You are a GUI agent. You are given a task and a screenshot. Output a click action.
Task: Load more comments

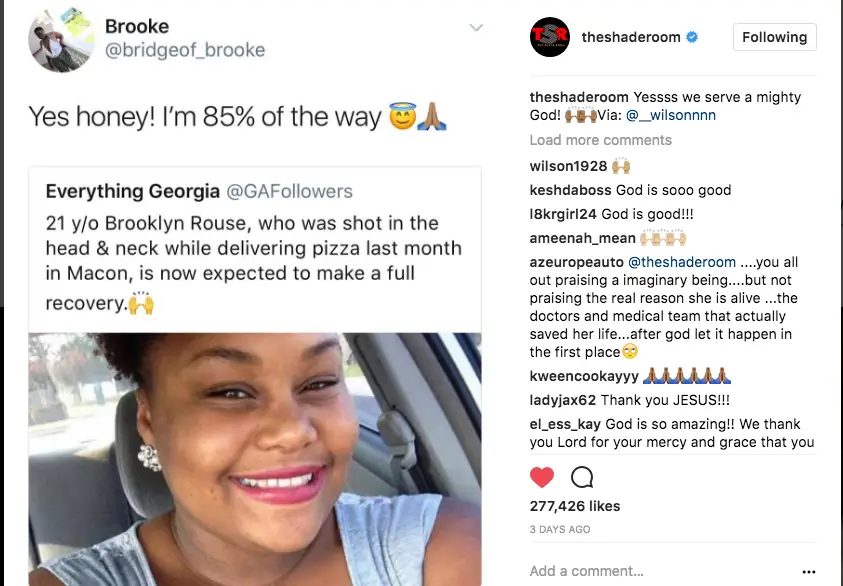[x=601, y=140]
